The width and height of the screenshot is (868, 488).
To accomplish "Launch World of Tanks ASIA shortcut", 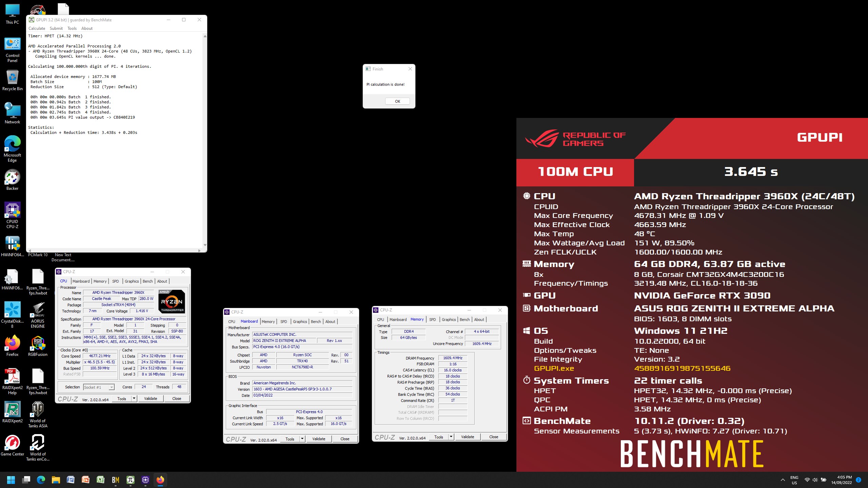I will pos(38,415).
